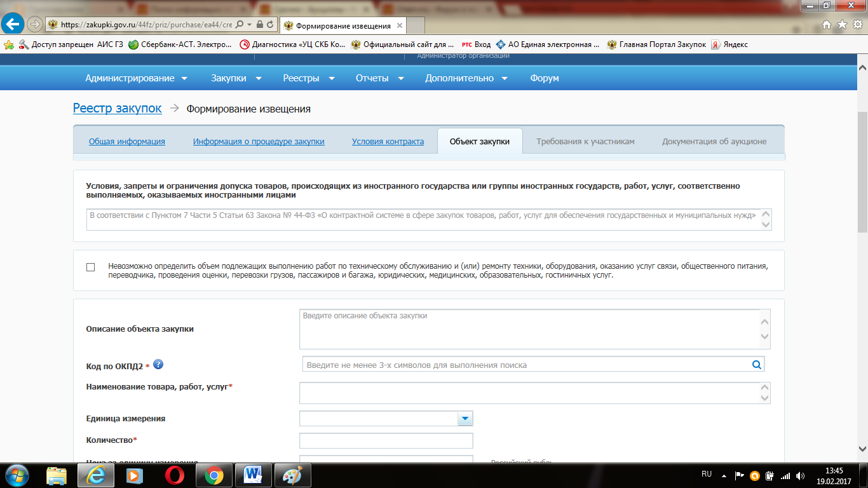Open the Paint app on the taskbar
The image size is (868, 488).
tap(292, 475)
